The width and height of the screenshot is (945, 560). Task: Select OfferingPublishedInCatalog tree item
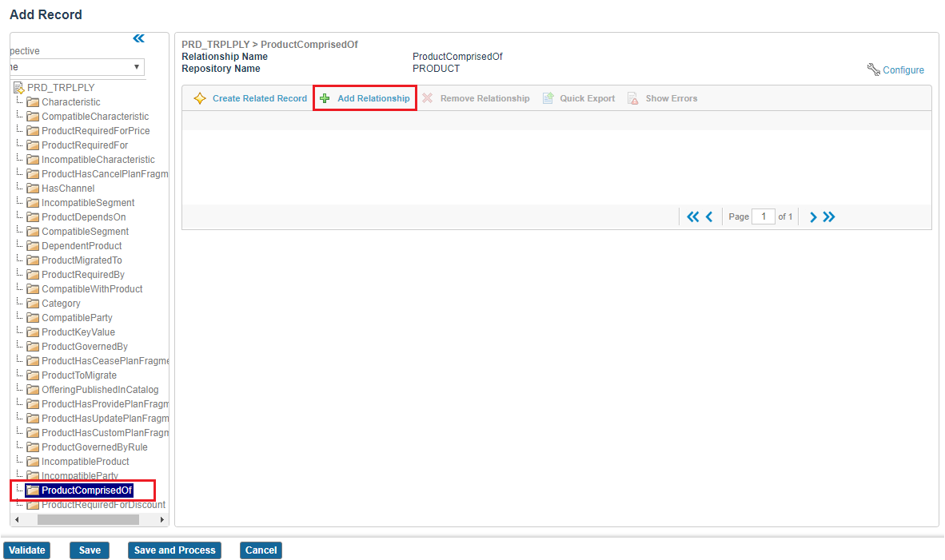tap(100, 390)
